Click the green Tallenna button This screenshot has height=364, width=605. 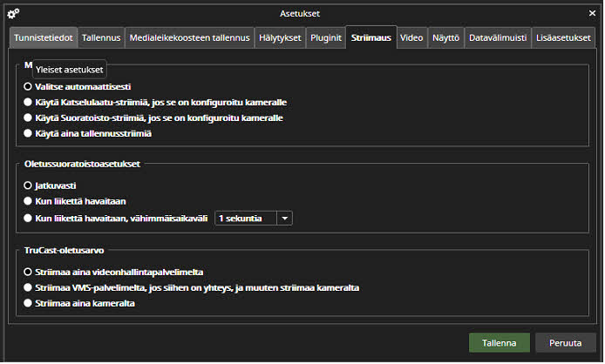(499, 343)
